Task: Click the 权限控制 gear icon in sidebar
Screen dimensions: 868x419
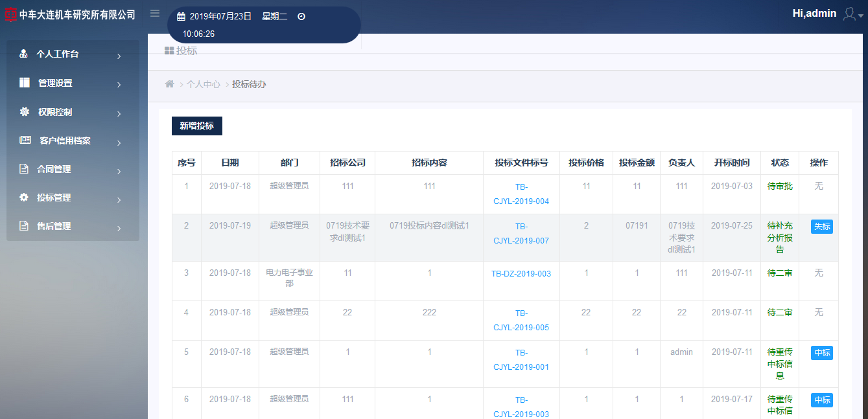Action: (x=25, y=112)
